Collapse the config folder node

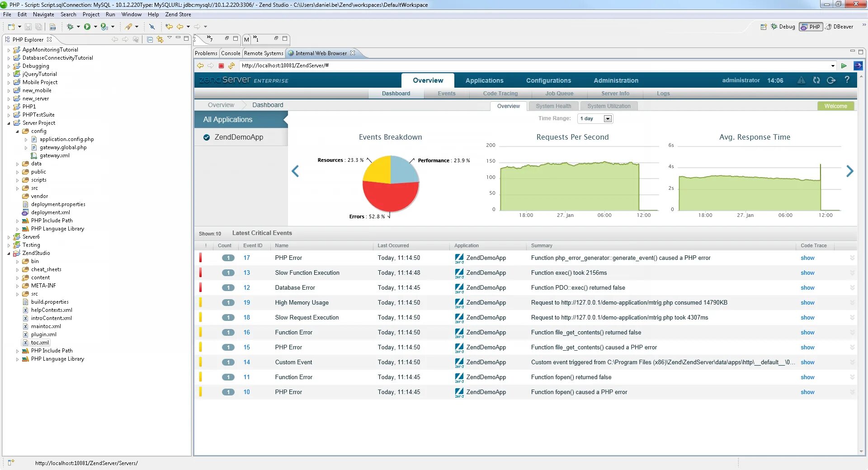pos(17,132)
